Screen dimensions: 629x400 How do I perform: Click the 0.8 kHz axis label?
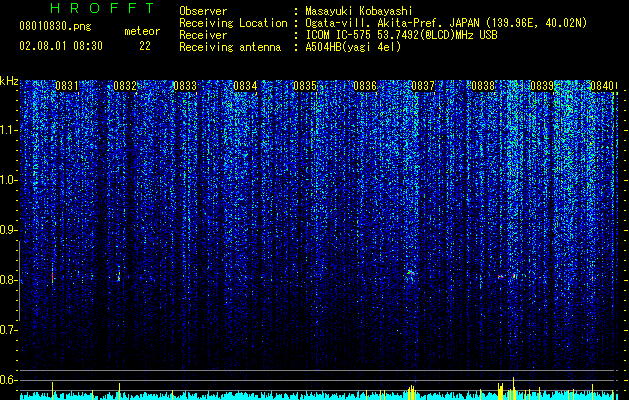(8, 280)
